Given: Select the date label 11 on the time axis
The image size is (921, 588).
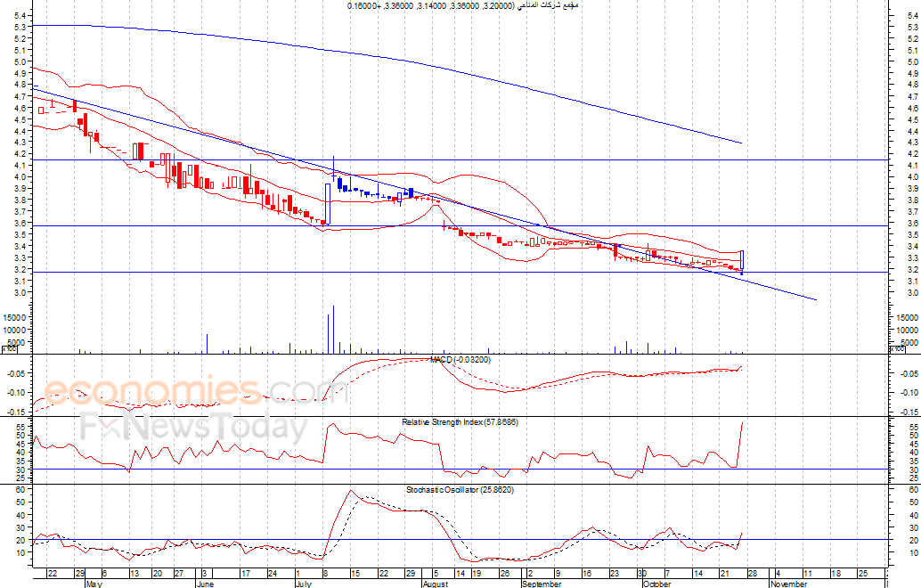Looking at the screenshot, I should [x=808, y=574].
